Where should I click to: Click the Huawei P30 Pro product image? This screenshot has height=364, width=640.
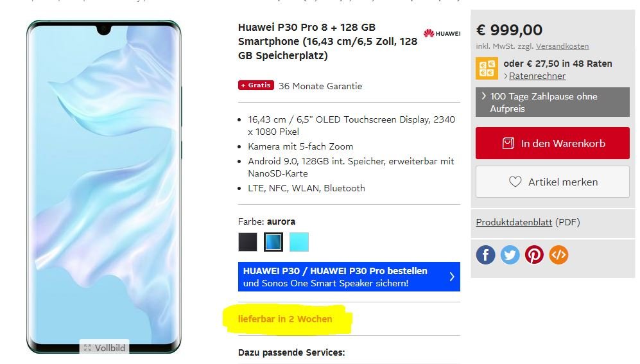click(x=104, y=186)
